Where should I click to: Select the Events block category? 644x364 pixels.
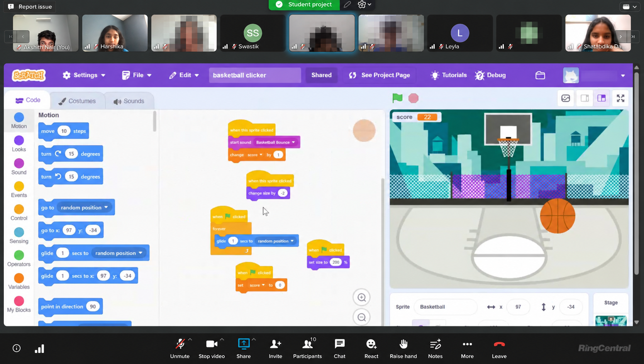[19, 190]
